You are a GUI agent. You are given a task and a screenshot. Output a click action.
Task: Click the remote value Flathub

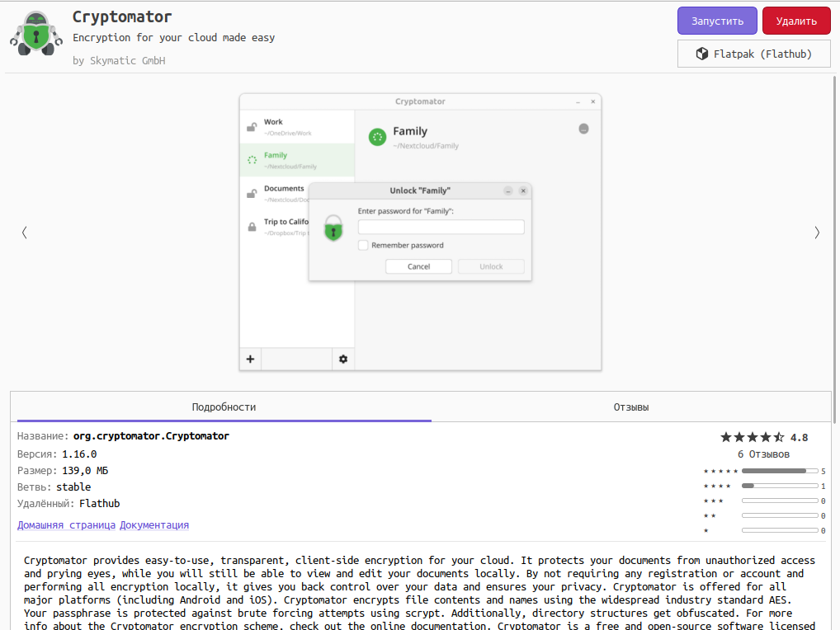point(100,504)
